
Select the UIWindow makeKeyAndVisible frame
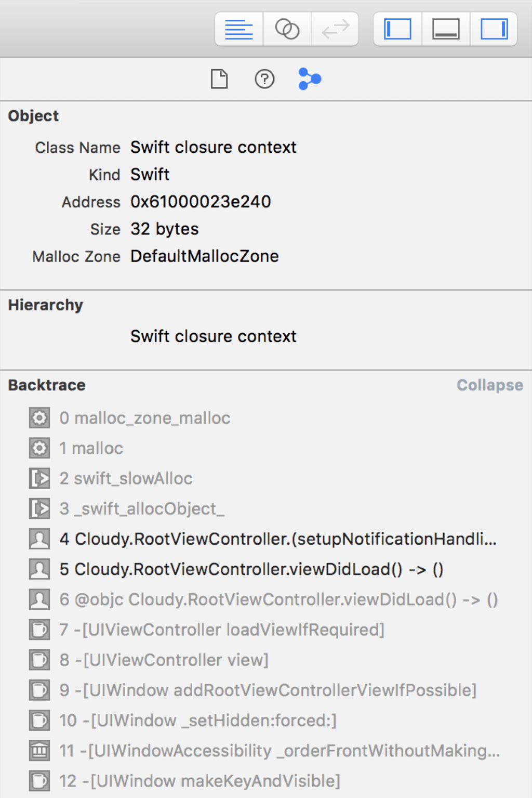coord(199,781)
